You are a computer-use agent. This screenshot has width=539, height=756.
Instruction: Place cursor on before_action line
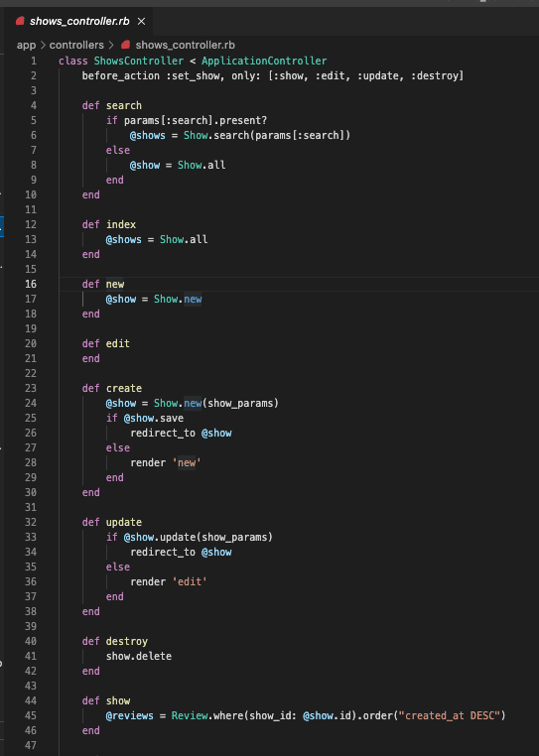(x=273, y=75)
